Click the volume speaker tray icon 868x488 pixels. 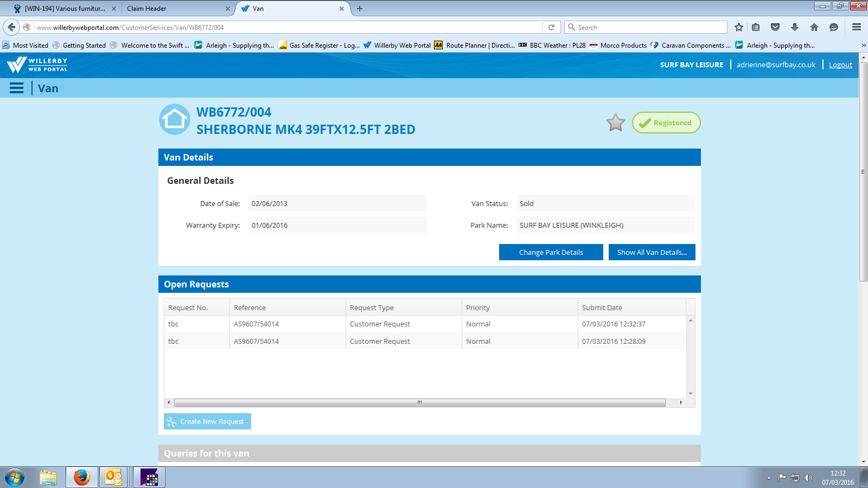pyautogui.click(x=808, y=478)
